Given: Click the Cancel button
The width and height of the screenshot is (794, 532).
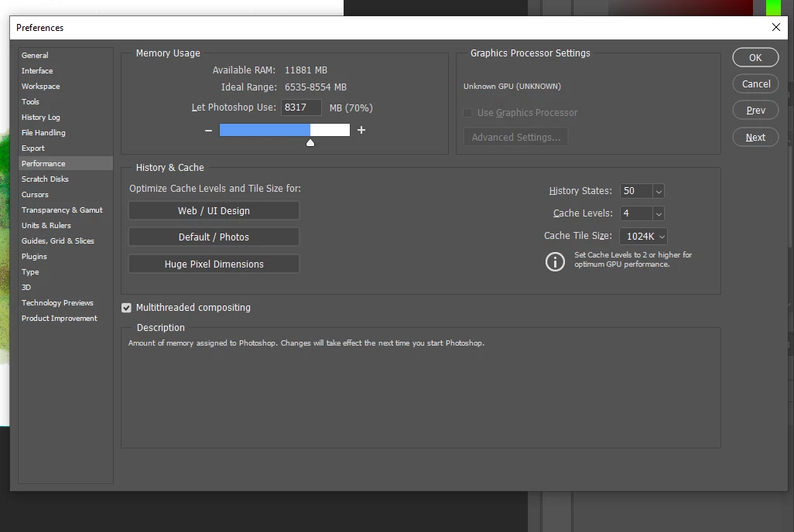Looking at the screenshot, I should click(x=755, y=84).
